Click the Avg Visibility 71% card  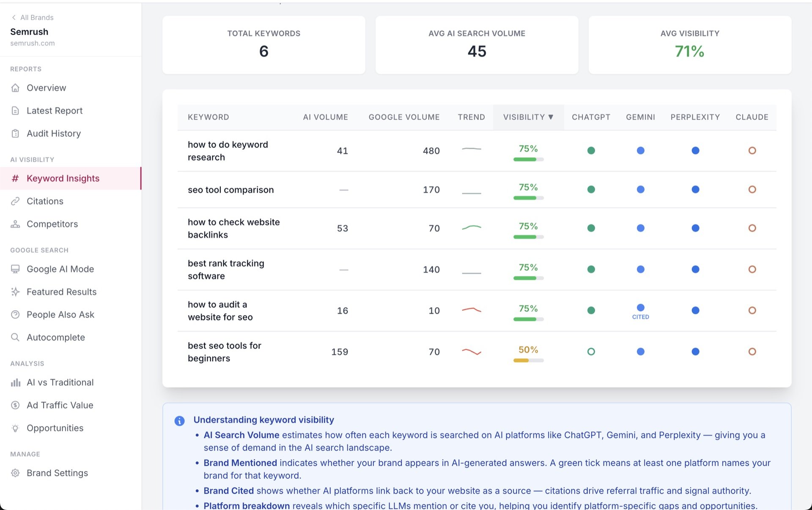click(690, 45)
